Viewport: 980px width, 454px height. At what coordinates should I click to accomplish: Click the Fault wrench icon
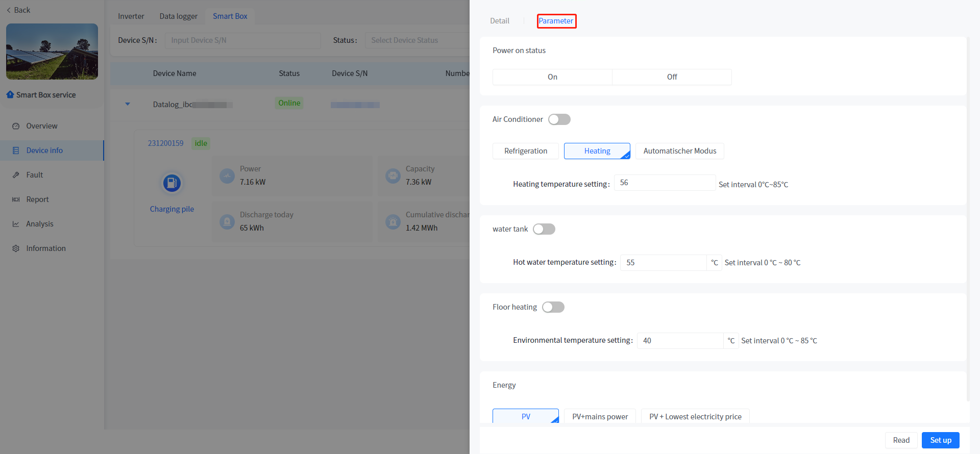(16, 175)
